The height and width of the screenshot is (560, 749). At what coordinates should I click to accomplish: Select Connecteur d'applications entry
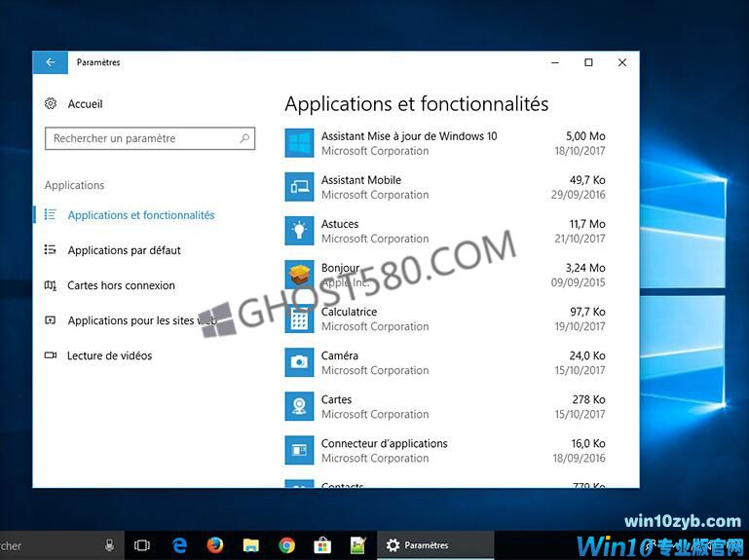click(x=445, y=450)
